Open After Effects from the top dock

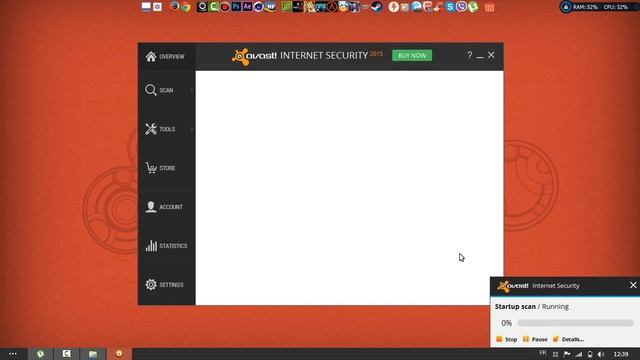tap(247, 7)
